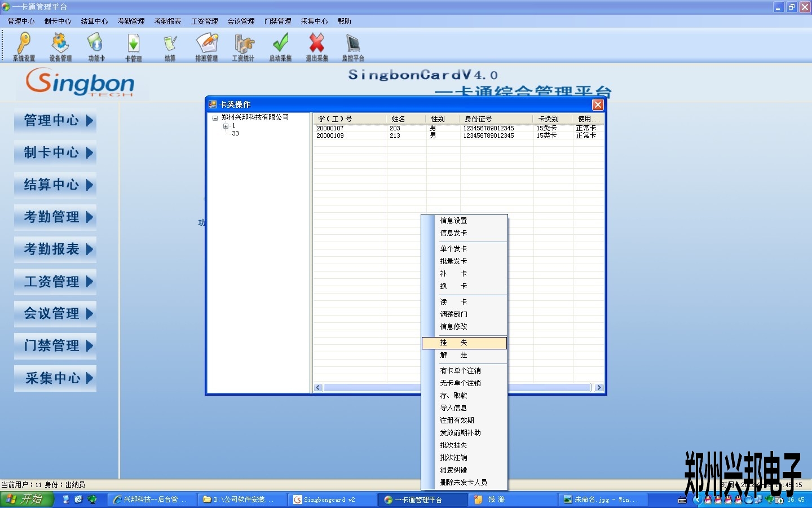Choose 读卡 from context menu
This screenshot has height=508, width=812.
464,302
